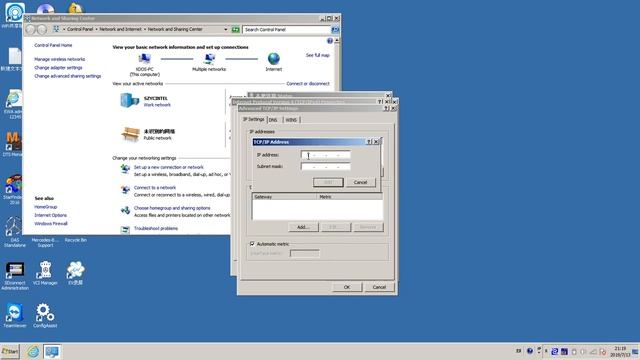
Task: Open the ConfigAssist desktop shortcut
Action: point(45,315)
